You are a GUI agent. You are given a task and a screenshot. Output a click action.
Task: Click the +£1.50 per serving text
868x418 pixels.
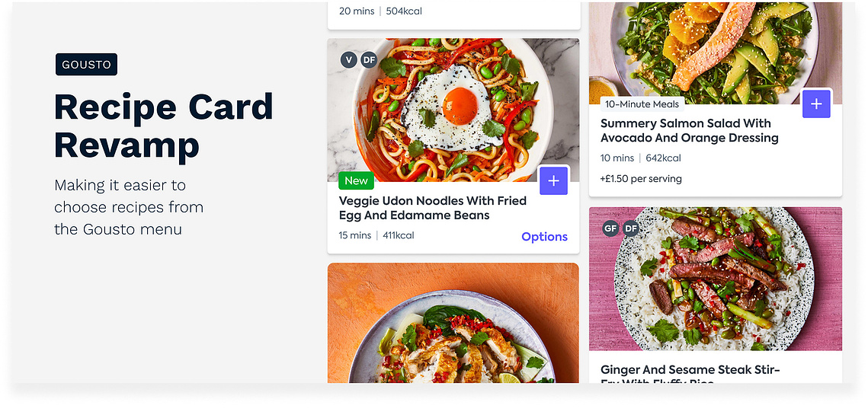pyautogui.click(x=641, y=179)
